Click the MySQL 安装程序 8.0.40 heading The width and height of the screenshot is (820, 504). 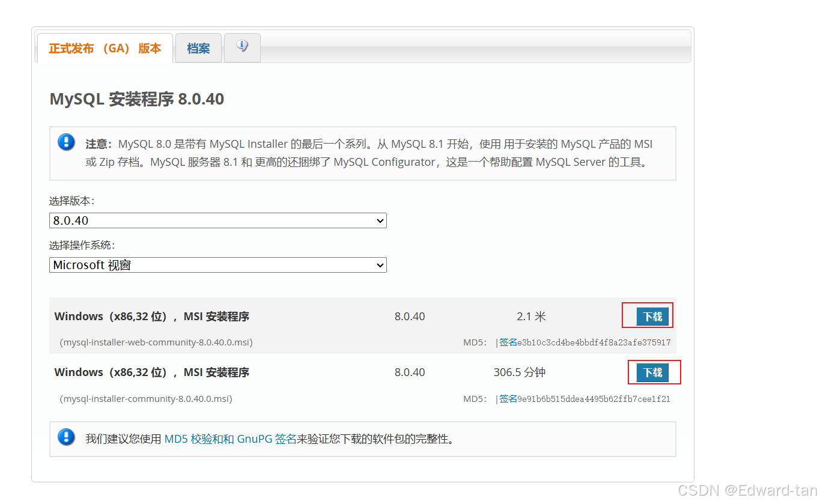tap(137, 99)
